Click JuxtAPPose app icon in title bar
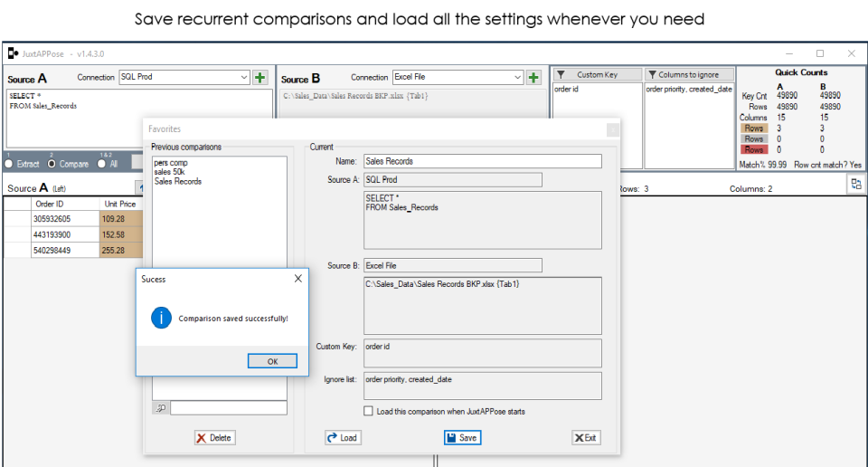The height and width of the screenshot is (467, 868). [14, 53]
